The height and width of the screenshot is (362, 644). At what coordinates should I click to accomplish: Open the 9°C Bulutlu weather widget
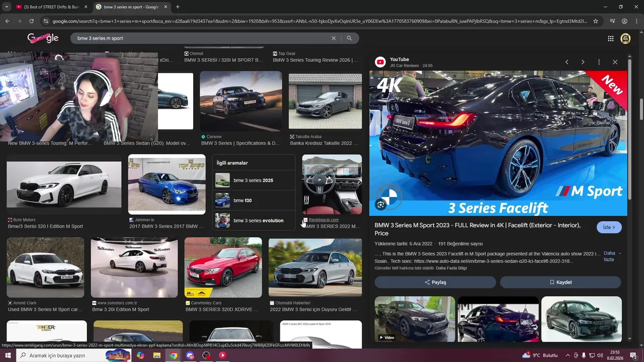click(x=540, y=355)
